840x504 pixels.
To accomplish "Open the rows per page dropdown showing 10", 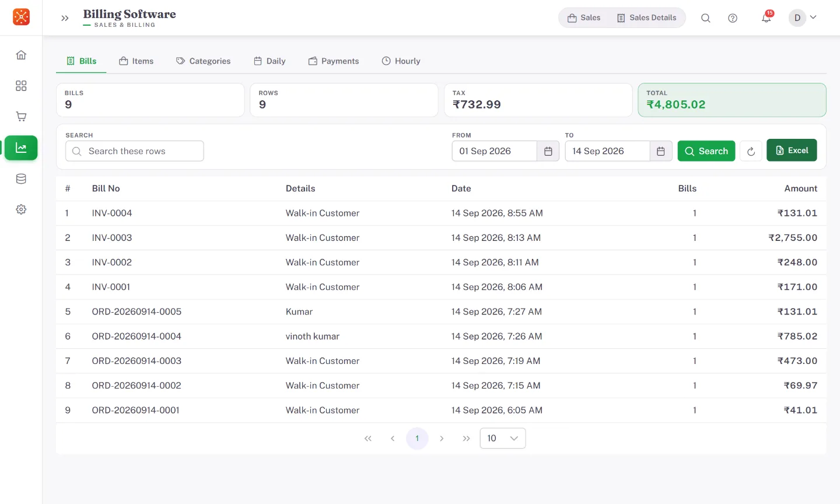I will pos(503,439).
